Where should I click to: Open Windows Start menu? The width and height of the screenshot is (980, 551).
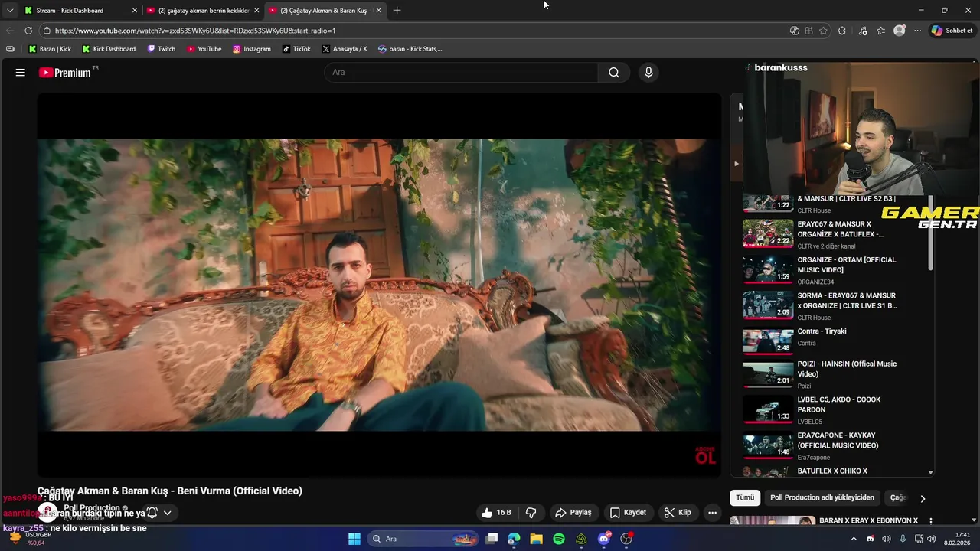[x=354, y=539]
